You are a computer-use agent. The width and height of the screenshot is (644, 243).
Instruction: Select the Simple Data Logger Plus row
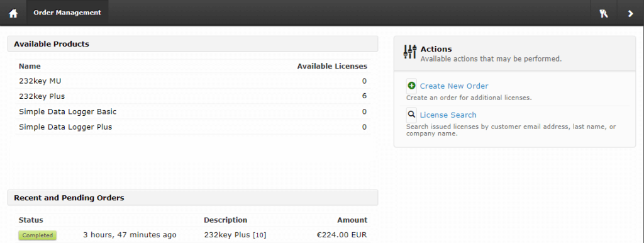(x=192, y=127)
